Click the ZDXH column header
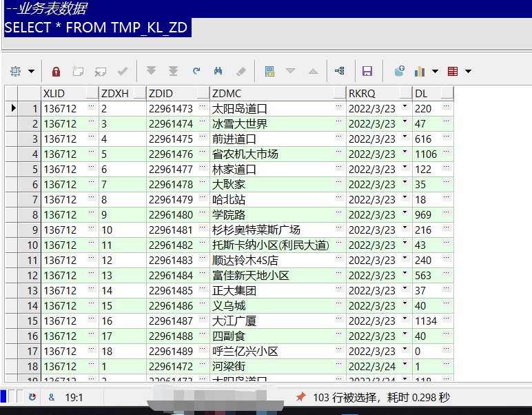 pyautogui.click(x=123, y=93)
